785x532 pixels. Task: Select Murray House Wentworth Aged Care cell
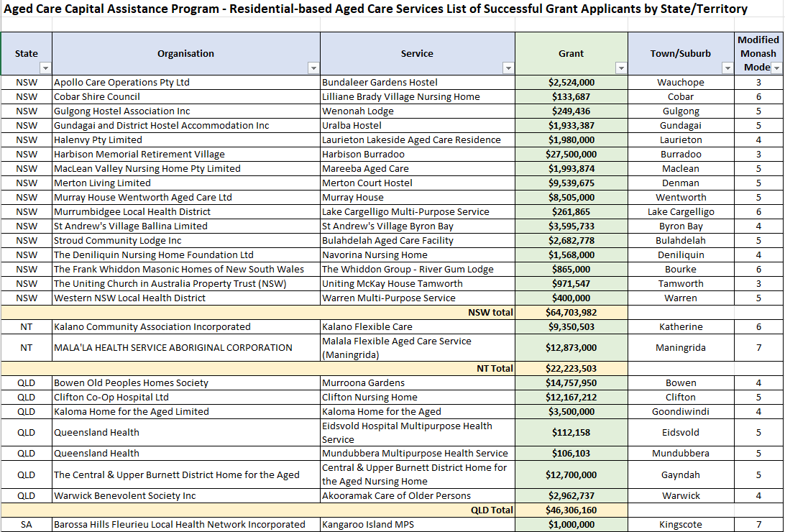(x=185, y=197)
